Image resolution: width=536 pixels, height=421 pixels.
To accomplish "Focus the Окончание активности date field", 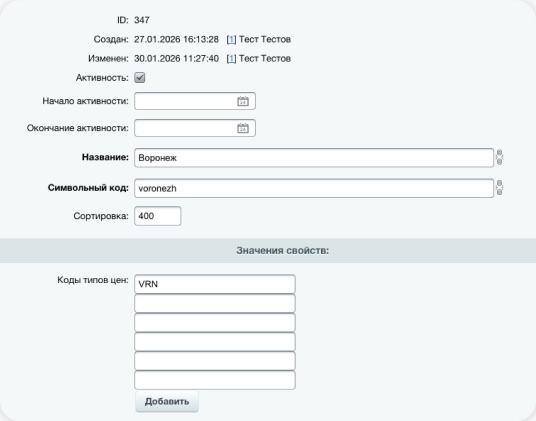I will click(195, 128).
